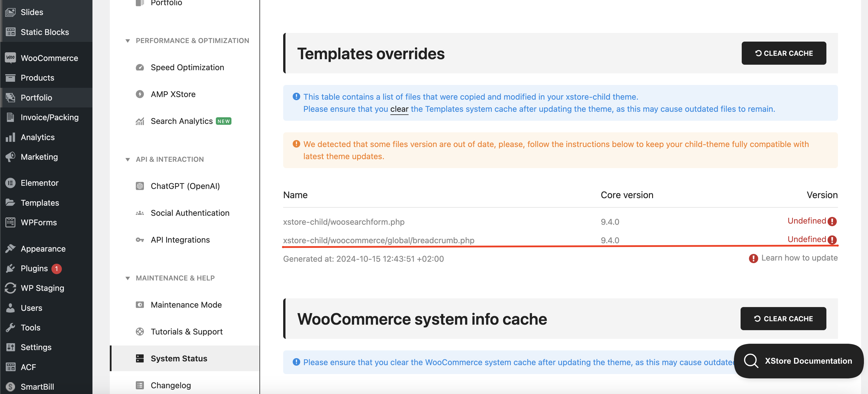This screenshot has width=868, height=394.
Task: Open the Appearance menu item
Action: [x=46, y=248]
